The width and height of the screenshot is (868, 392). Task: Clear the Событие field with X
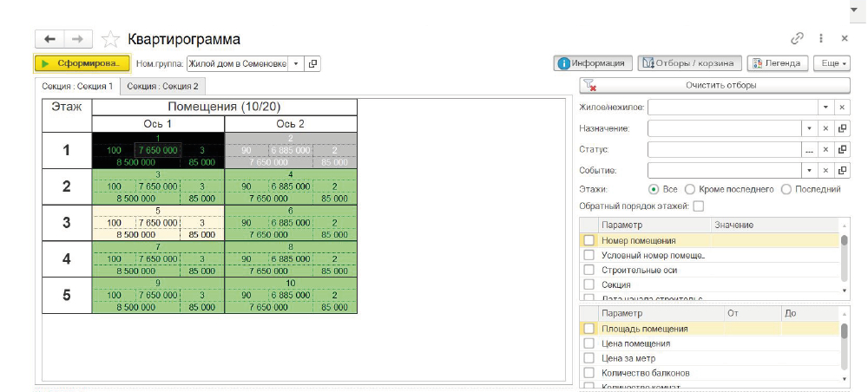[825, 170]
